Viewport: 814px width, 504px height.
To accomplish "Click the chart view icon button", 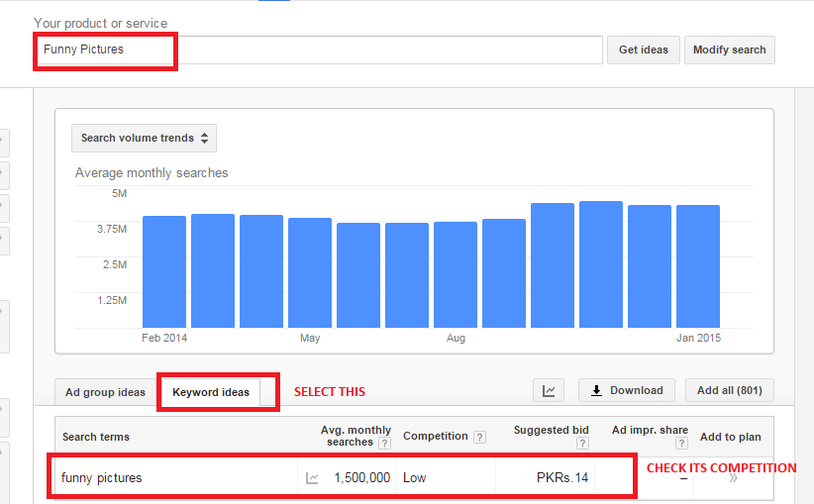I will [x=549, y=390].
